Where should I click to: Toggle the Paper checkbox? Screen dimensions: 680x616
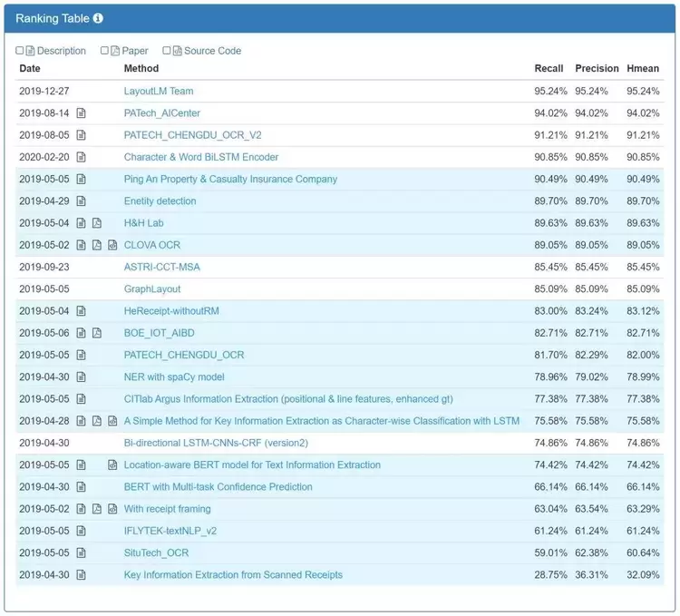pyautogui.click(x=104, y=51)
